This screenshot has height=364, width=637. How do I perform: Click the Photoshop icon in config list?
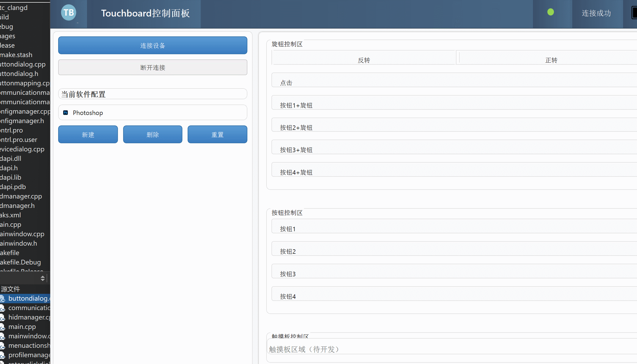(x=66, y=113)
